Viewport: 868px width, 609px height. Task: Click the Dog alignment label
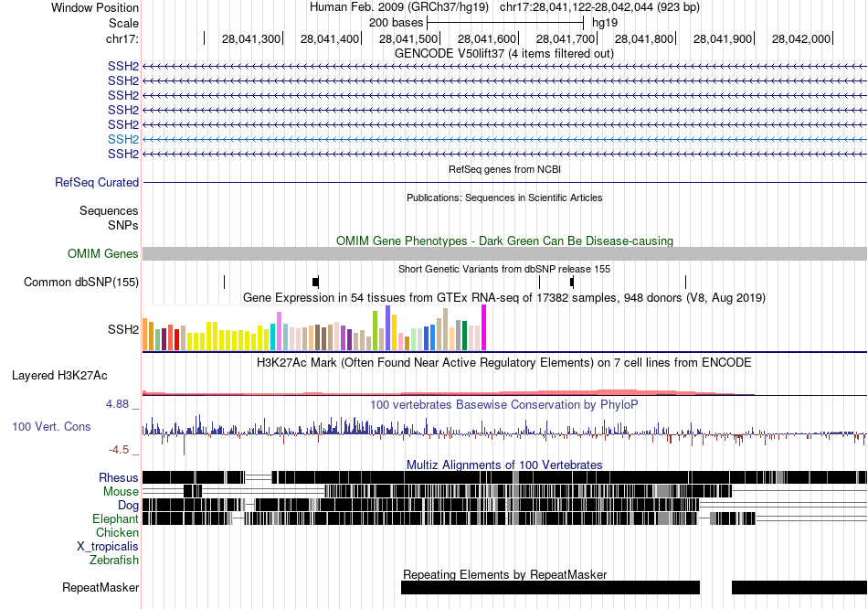click(129, 506)
